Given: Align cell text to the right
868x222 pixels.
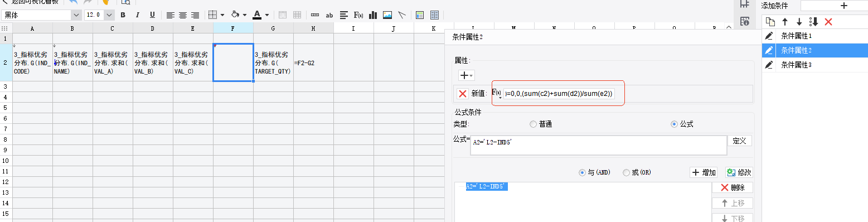Looking at the screenshot, I should tap(195, 15).
